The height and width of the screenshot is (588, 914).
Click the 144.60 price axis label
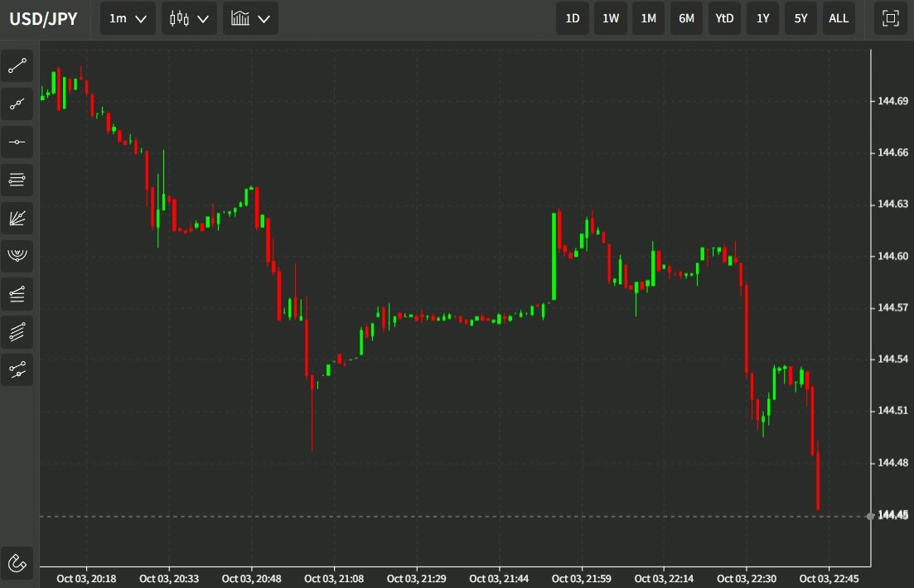[x=892, y=256]
